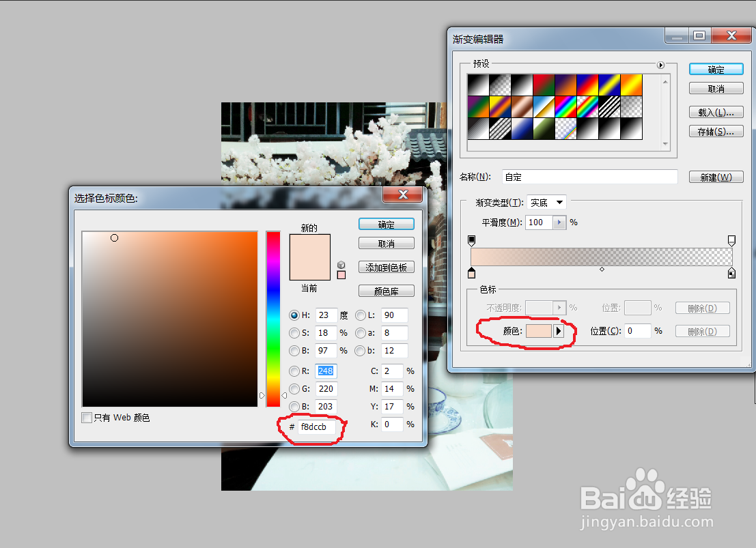This screenshot has width=756, height=548.
Task: Close the 选择色标颜色 color picker dialog
Action: (x=403, y=194)
